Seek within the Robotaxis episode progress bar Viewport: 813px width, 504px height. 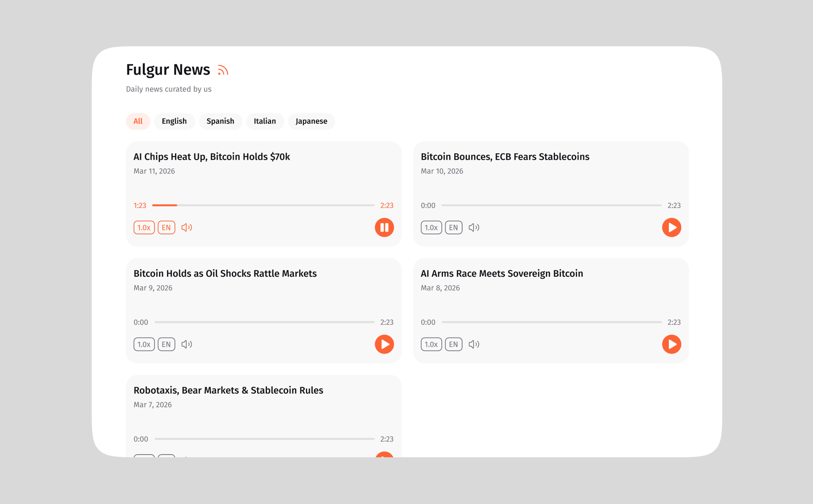(x=264, y=439)
